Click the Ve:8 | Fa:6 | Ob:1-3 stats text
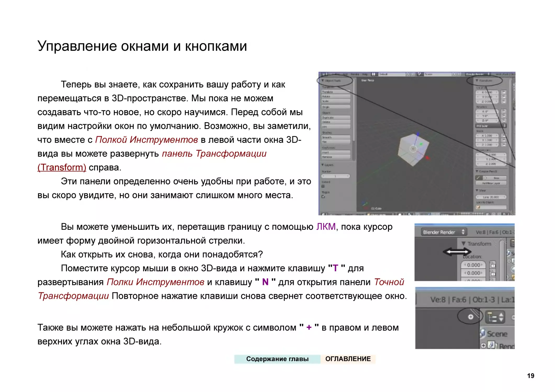555x392 pixels. pyautogui.click(x=462, y=299)
